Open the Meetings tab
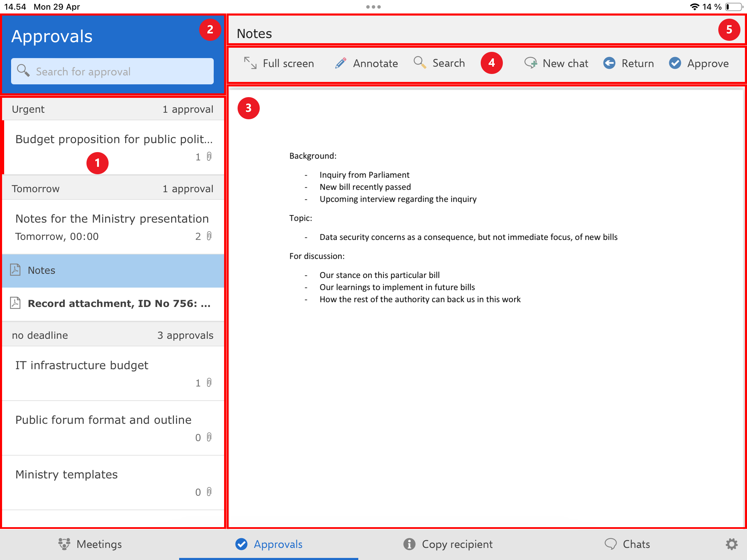Image resolution: width=747 pixels, height=560 pixels. (90, 544)
